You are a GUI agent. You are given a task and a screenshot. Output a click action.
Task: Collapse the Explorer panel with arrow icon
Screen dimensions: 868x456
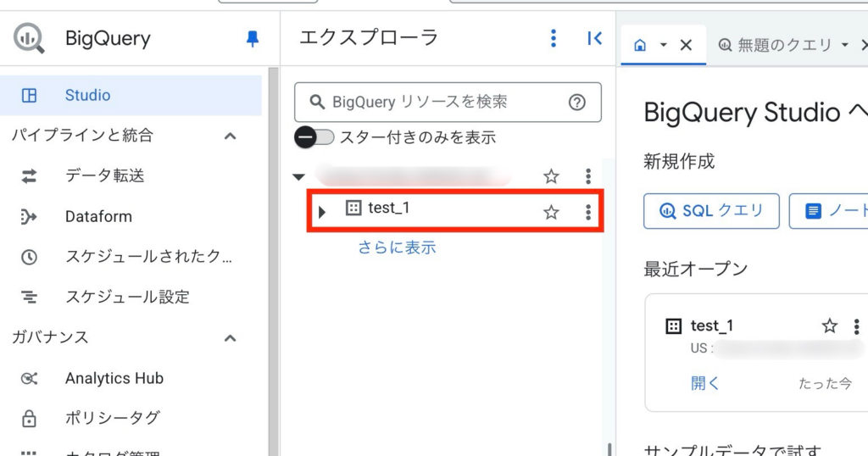coord(594,38)
